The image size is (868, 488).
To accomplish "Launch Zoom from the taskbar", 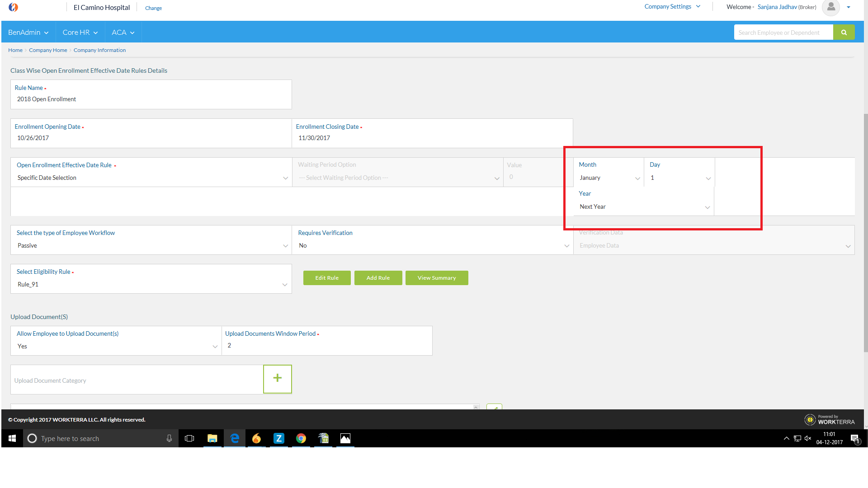I will [279, 438].
